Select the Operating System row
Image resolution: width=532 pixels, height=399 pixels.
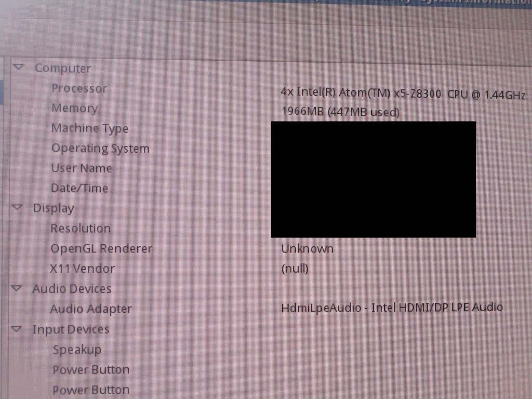(x=100, y=148)
